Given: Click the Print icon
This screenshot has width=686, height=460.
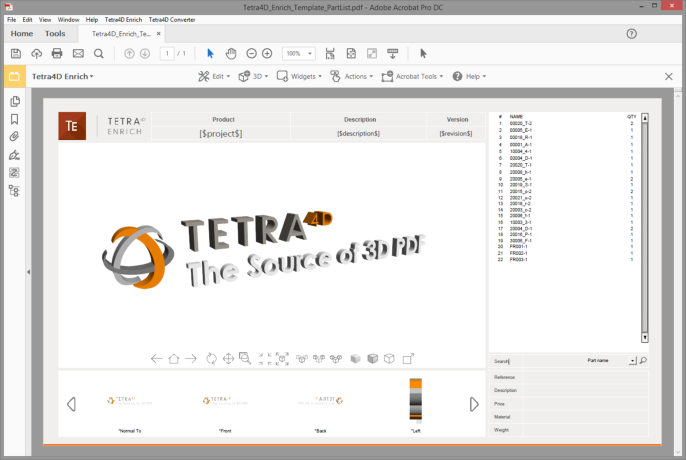Looking at the screenshot, I should 57,53.
